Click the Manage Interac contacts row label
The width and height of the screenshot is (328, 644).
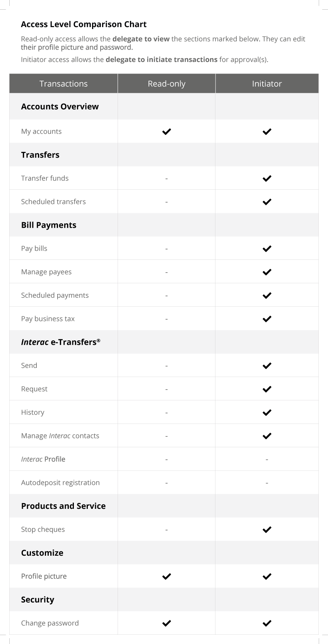click(60, 436)
